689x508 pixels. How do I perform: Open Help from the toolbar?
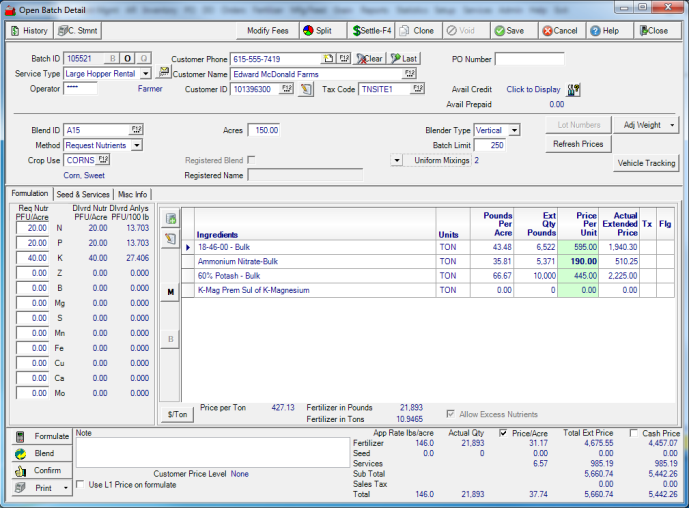tap(603, 31)
